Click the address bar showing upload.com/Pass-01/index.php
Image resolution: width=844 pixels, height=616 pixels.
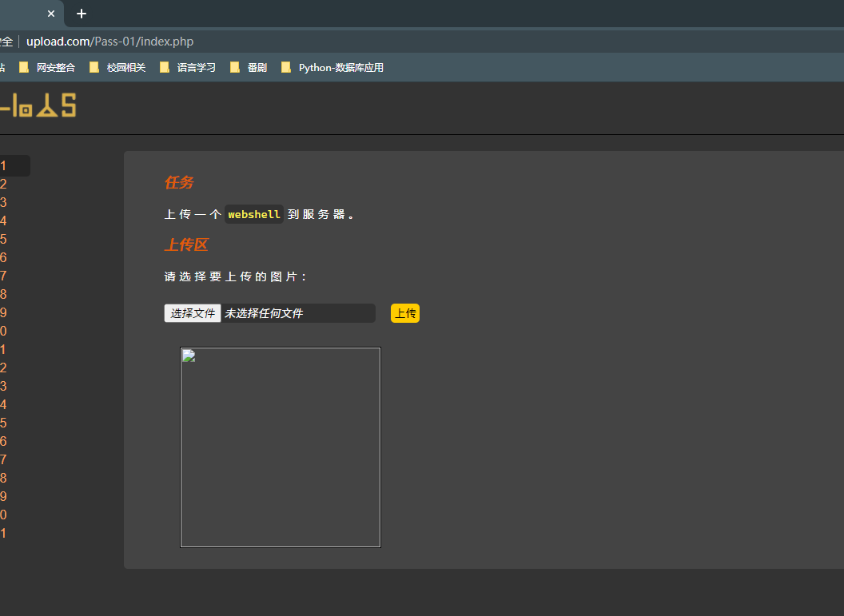tap(109, 42)
